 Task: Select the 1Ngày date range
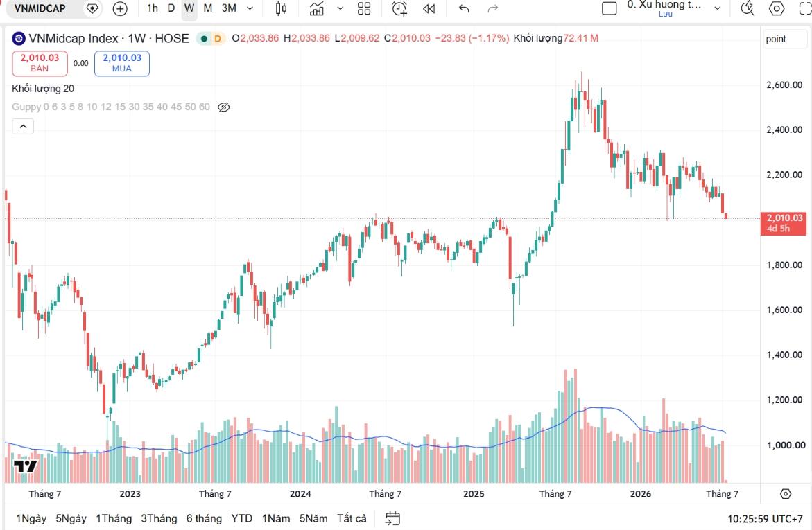31,518
